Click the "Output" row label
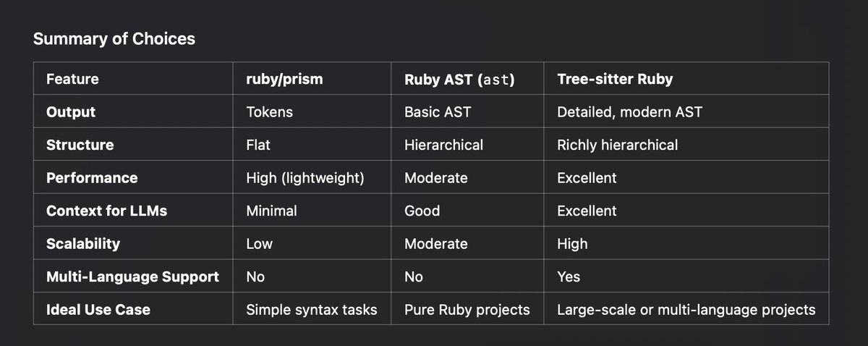Viewport: 868px width, 346px height. point(71,112)
